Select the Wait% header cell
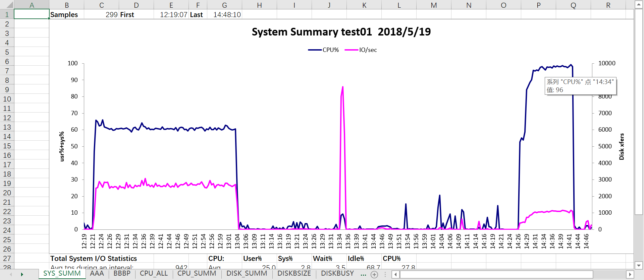The width and height of the screenshot is (644, 280). (x=329, y=258)
